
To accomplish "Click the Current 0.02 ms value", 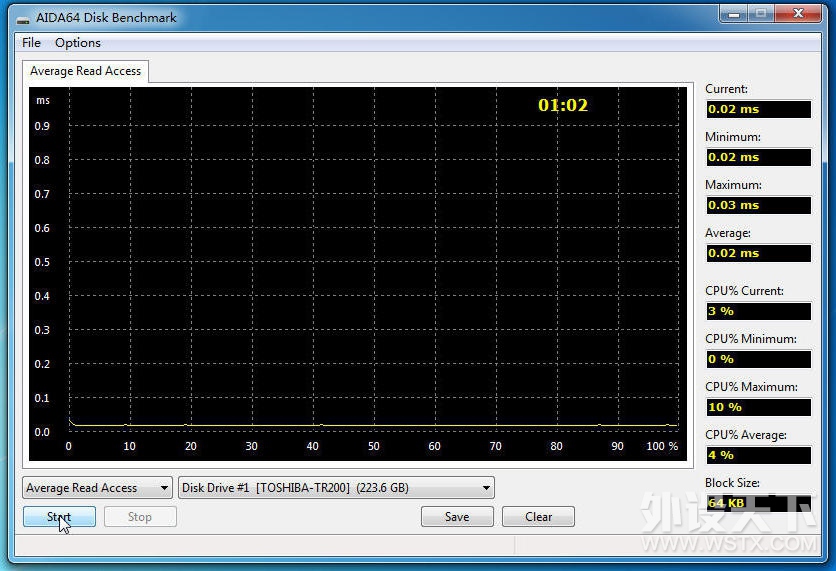I will point(758,109).
